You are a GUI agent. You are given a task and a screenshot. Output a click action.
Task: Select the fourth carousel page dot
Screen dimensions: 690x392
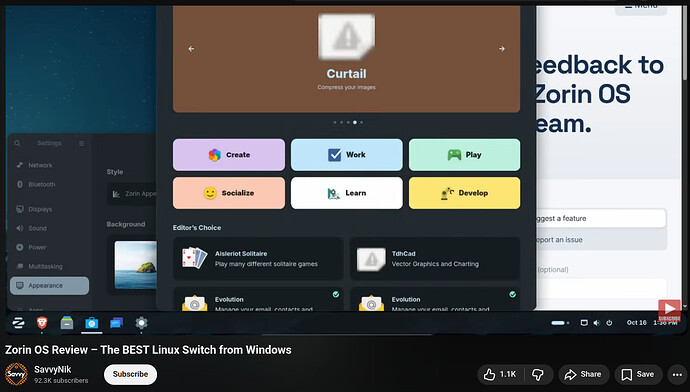[x=355, y=122]
